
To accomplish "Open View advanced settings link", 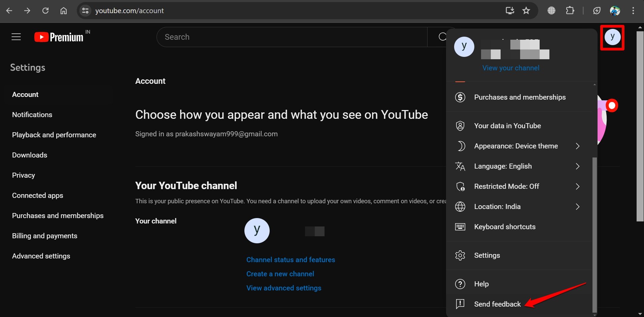I will point(284,288).
